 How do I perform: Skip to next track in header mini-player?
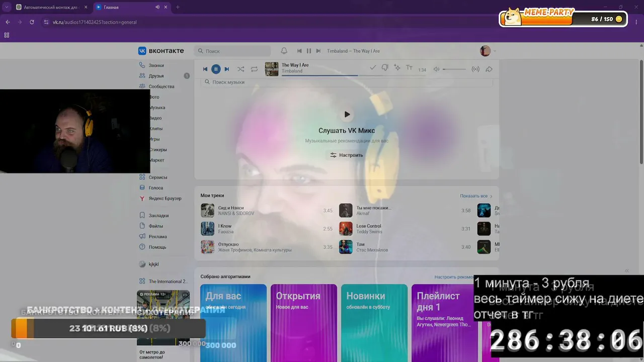(x=318, y=51)
